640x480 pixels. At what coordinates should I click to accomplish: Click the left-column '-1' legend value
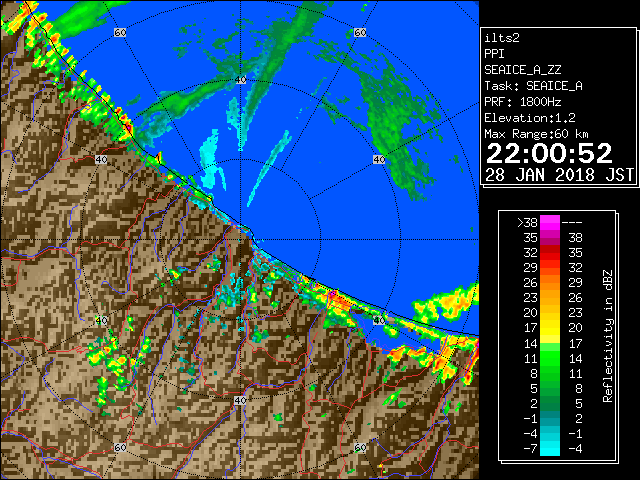[530, 418]
